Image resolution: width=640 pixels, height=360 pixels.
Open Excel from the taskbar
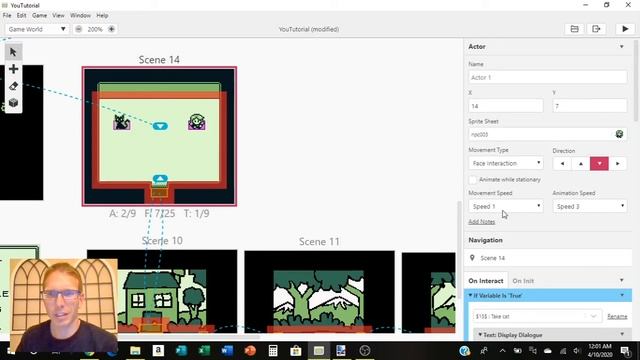click(204, 351)
